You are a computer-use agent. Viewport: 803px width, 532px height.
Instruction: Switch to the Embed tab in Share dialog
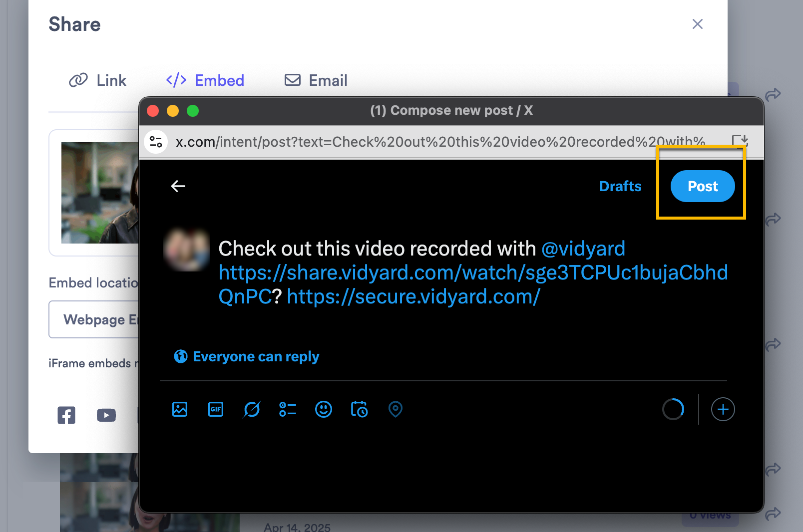205,80
